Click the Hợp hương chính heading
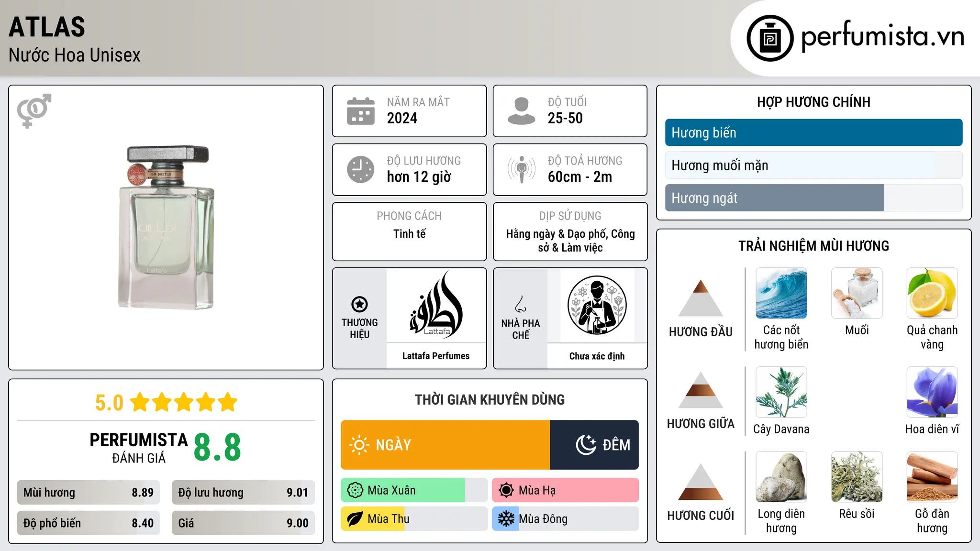Image resolution: width=980 pixels, height=551 pixels. pos(813,102)
